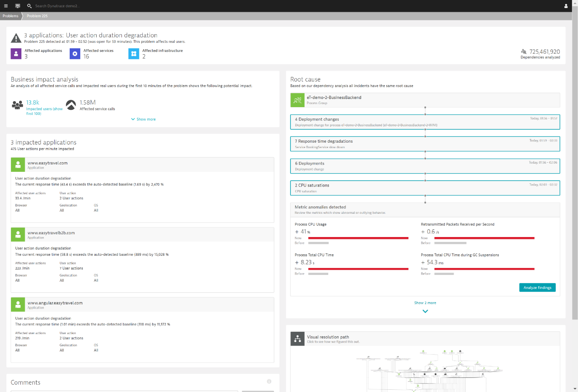The width and height of the screenshot is (578, 392).
Task: Click the Affected applications purple icon
Action: point(16,54)
